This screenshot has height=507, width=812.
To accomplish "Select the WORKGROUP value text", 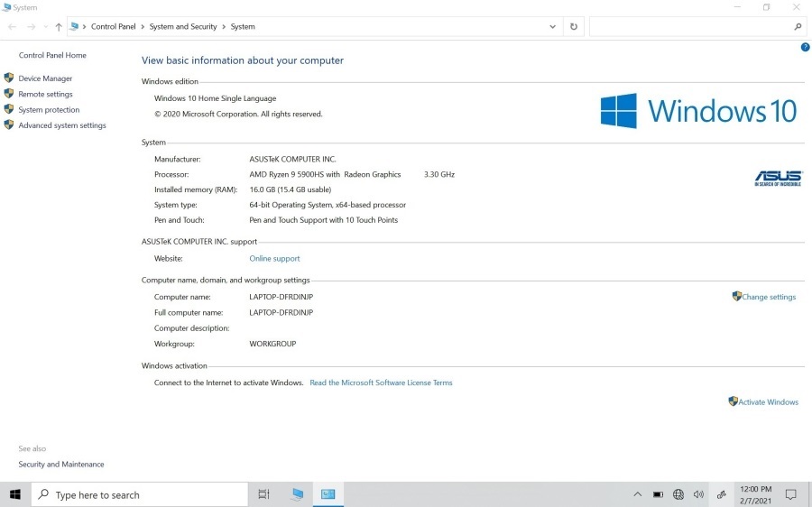I will pos(272,344).
